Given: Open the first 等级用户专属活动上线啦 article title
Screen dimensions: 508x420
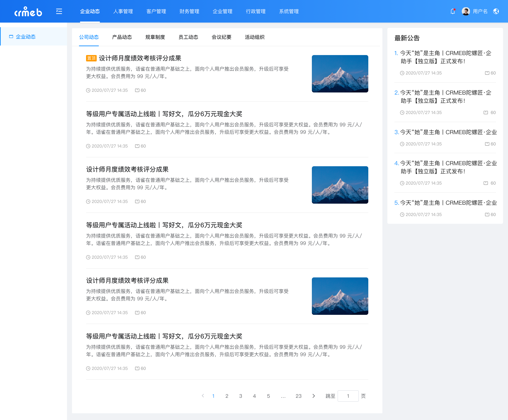Looking at the screenshot, I should 164,114.
